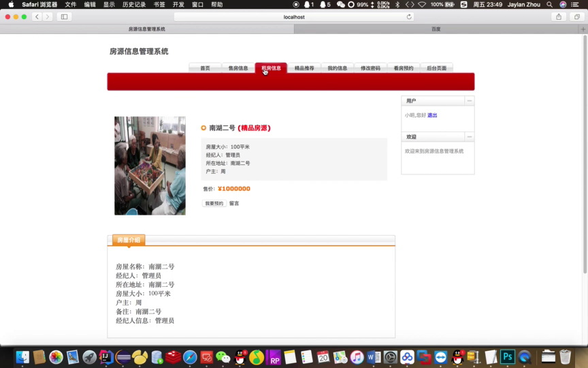Screen dimensions: 588x368
Task: Open System Preferences in the Dock
Action: pos(391,356)
